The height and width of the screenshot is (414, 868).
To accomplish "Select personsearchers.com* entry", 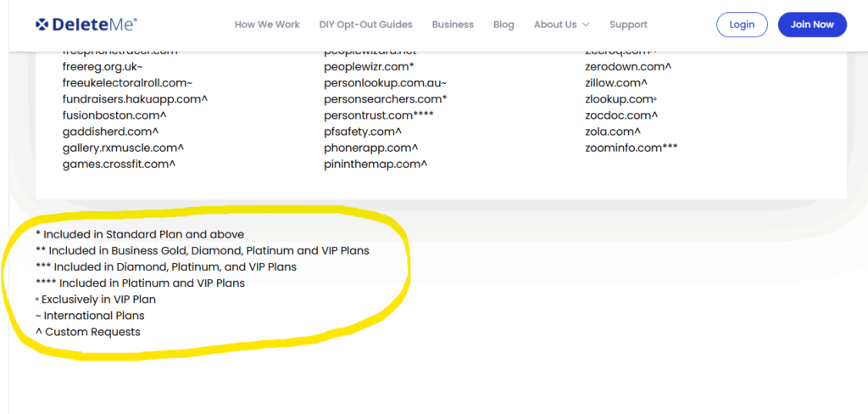I will click(386, 99).
